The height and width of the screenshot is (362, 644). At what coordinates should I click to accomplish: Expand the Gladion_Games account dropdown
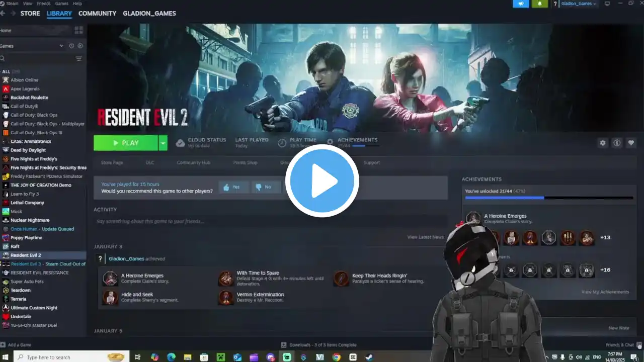(578, 4)
